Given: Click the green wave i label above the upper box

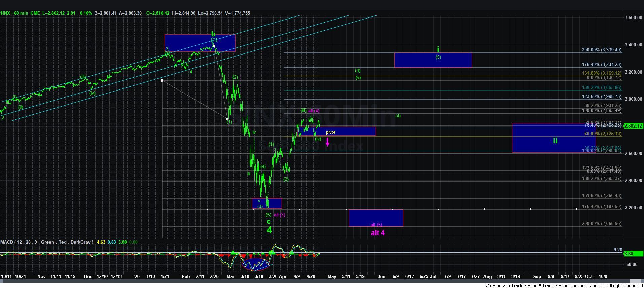Looking at the screenshot, I should pos(438,49).
